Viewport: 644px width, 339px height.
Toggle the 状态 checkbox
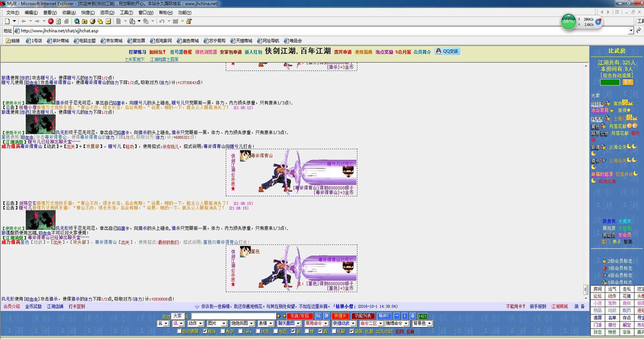tap(258, 331)
